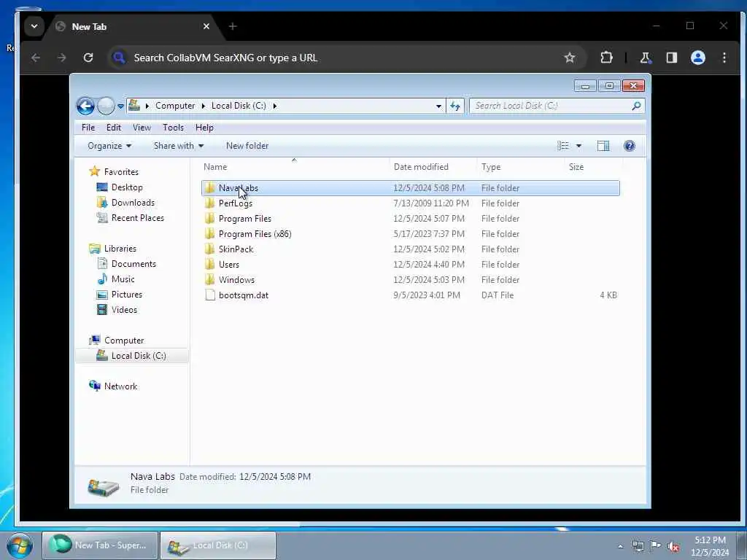Click the magnifier icon in Explorer search box
Image resolution: width=747 pixels, height=560 pixels.
click(636, 106)
